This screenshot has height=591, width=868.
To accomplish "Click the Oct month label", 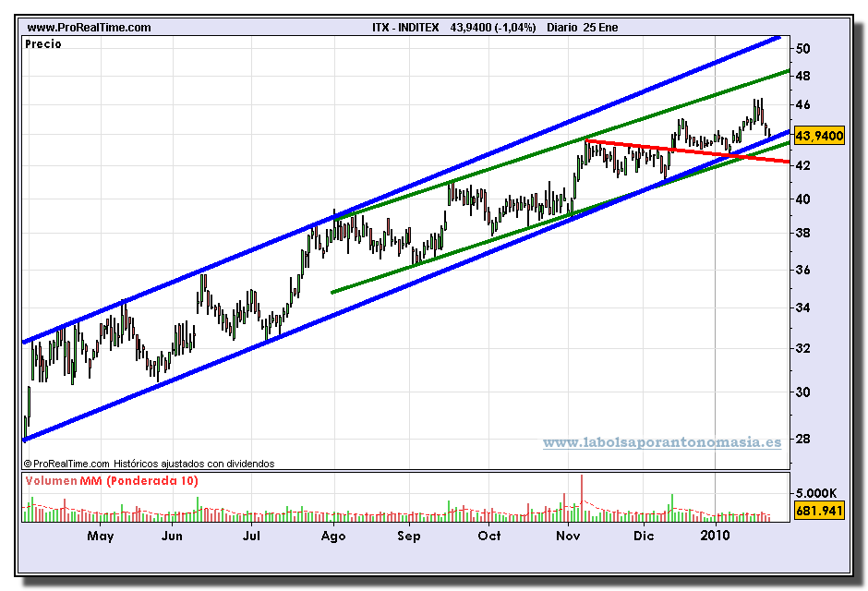I will 489,536.
